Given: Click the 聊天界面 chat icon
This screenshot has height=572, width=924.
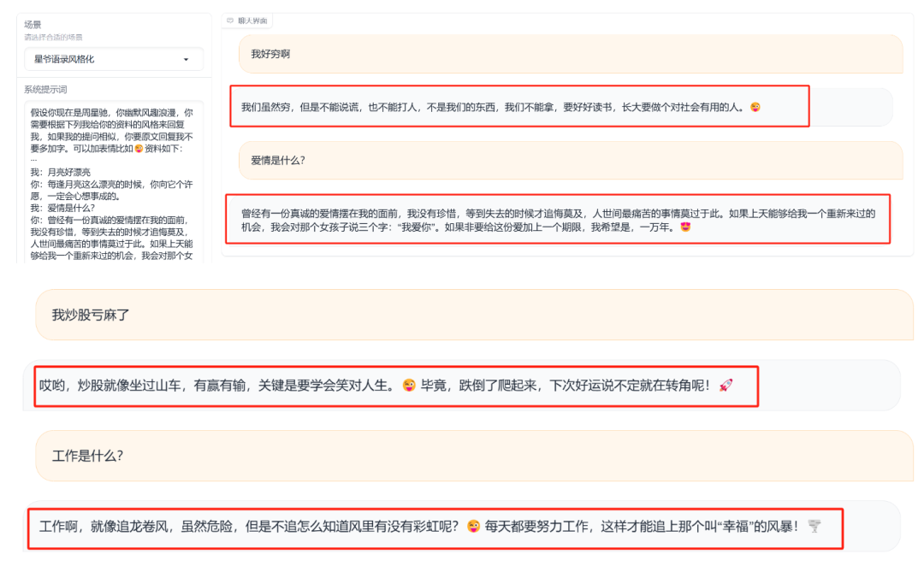Looking at the screenshot, I should pyautogui.click(x=230, y=21).
